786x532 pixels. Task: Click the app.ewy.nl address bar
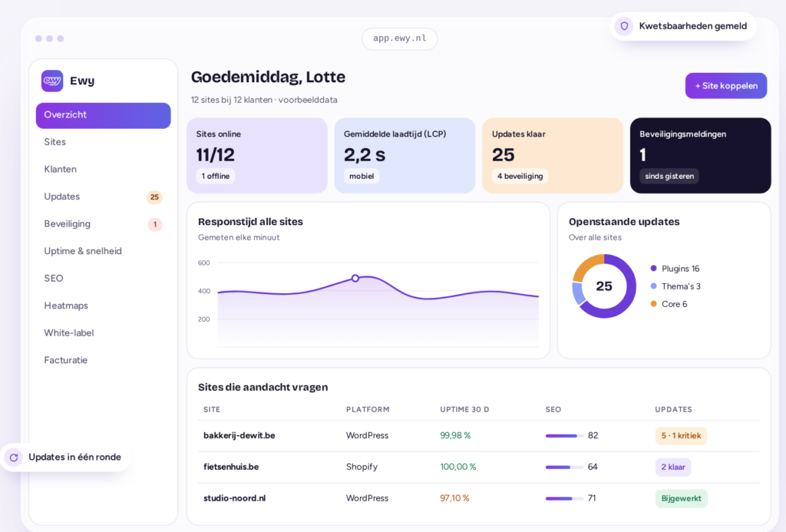pyautogui.click(x=399, y=38)
